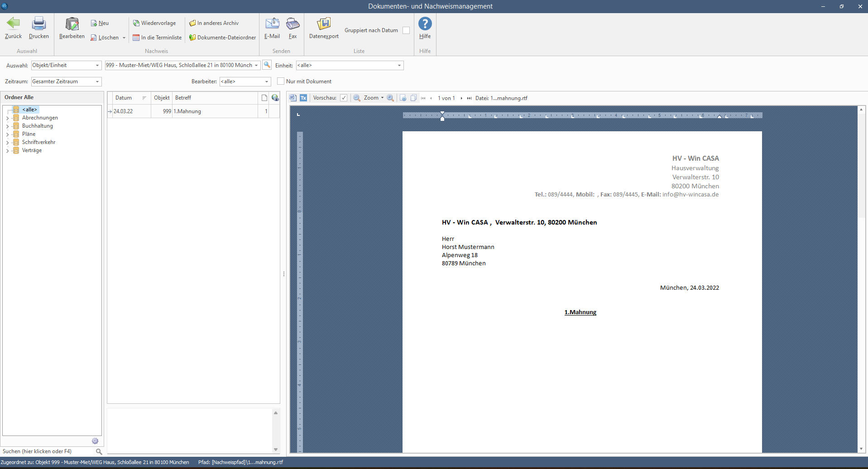Select the Schriftverkehr folder in the tree
868x469 pixels.
pyautogui.click(x=38, y=142)
